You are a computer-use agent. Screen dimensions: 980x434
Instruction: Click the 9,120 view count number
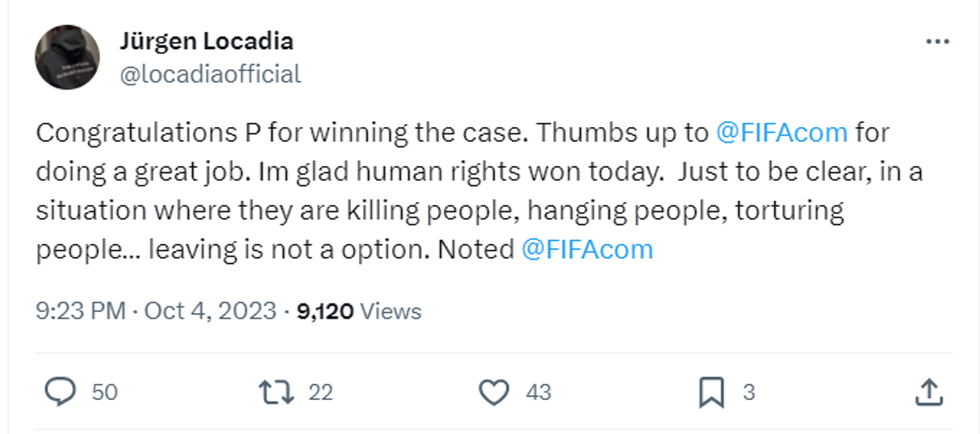325,311
